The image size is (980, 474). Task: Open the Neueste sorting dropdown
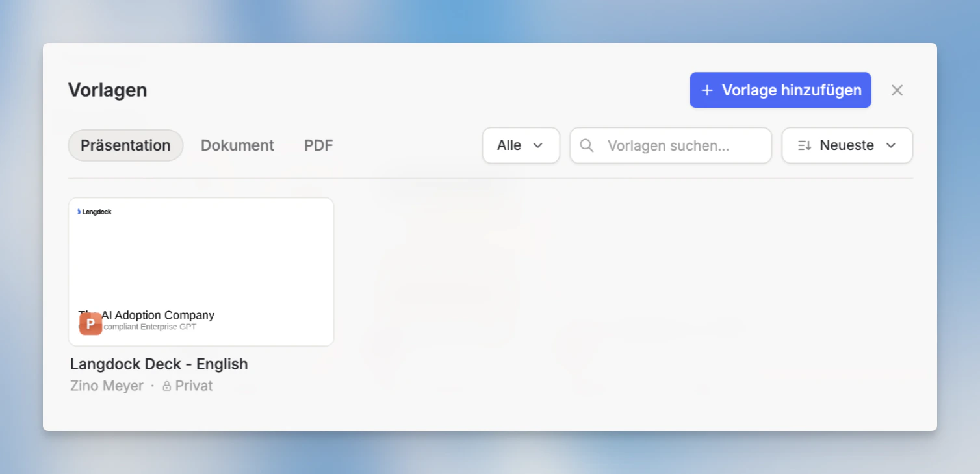(x=847, y=145)
